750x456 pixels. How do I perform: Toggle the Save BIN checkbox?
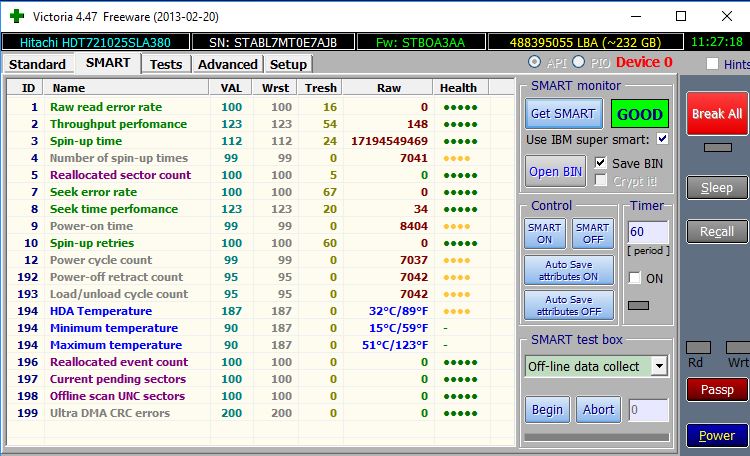[x=601, y=162]
